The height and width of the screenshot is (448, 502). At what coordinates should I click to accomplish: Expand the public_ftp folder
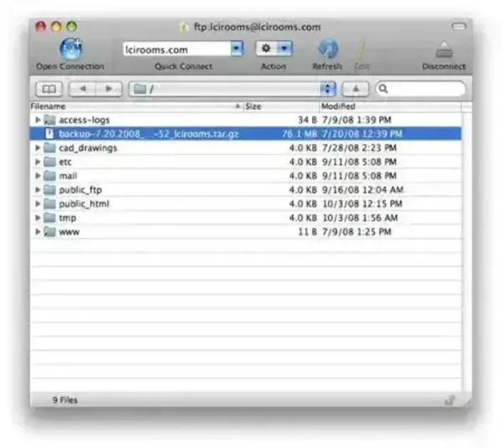pos(38,190)
